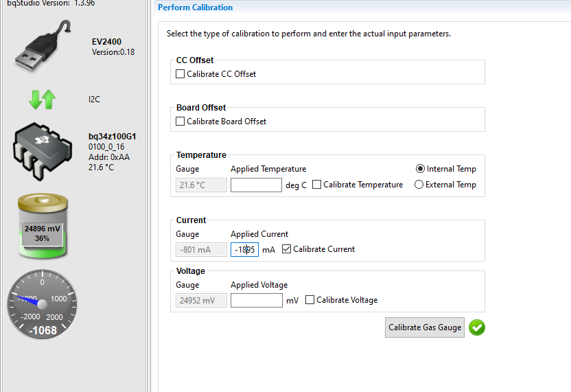Image resolution: width=571 pixels, height=392 pixels.
Task: Click the gauge temperature field showing 21.6 °C
Action: pyautogui.click(x=201, y=185)
